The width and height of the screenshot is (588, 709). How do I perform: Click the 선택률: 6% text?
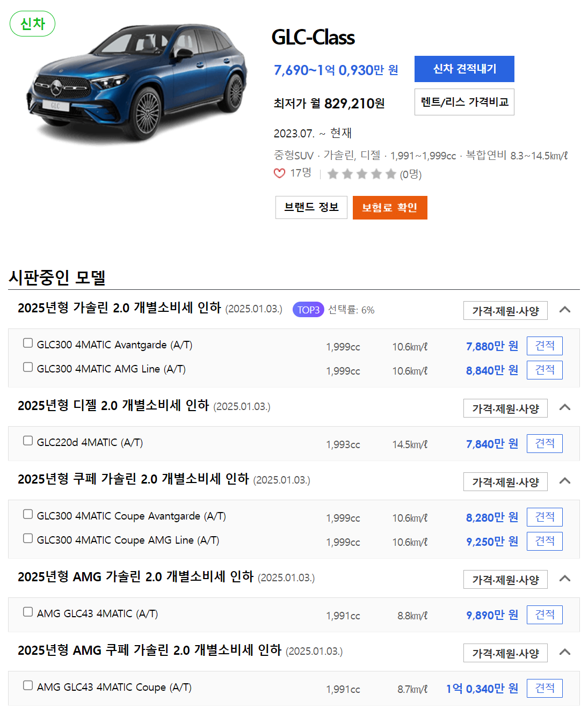point(351,310)
